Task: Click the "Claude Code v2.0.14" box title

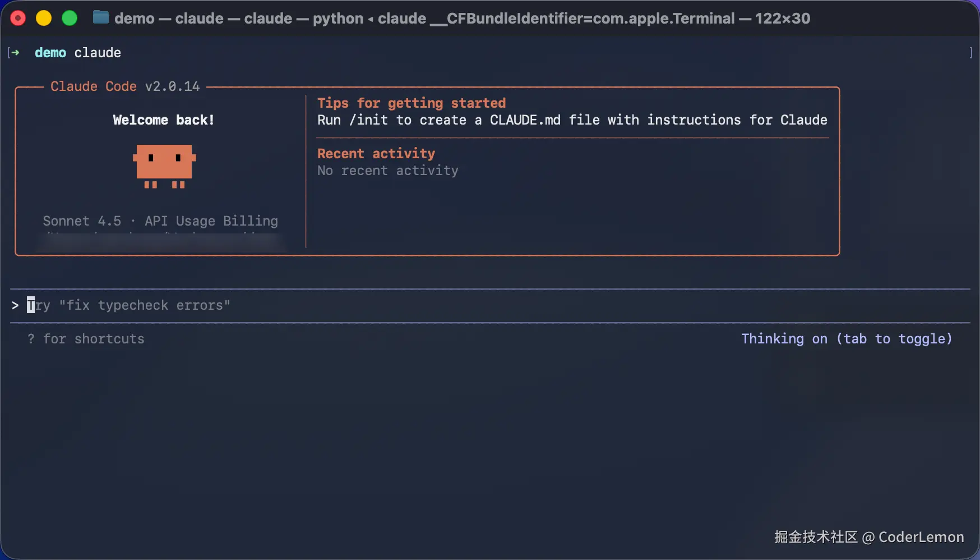Action: click(124, 86)
